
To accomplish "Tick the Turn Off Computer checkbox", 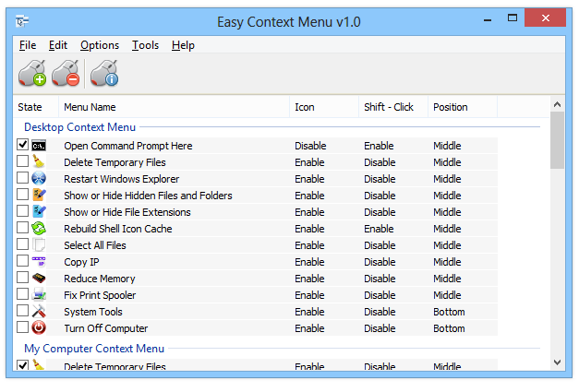I will point(22,327).
